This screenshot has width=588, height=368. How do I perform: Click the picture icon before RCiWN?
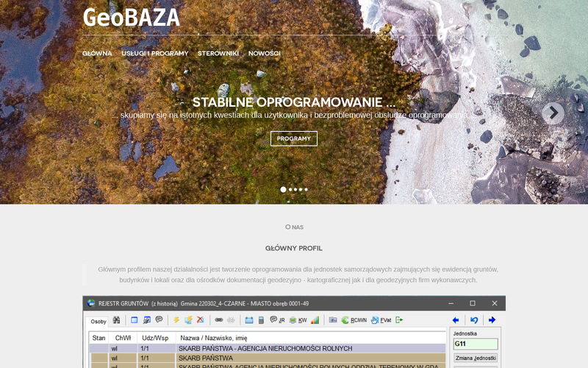click(x=333, y=320)
